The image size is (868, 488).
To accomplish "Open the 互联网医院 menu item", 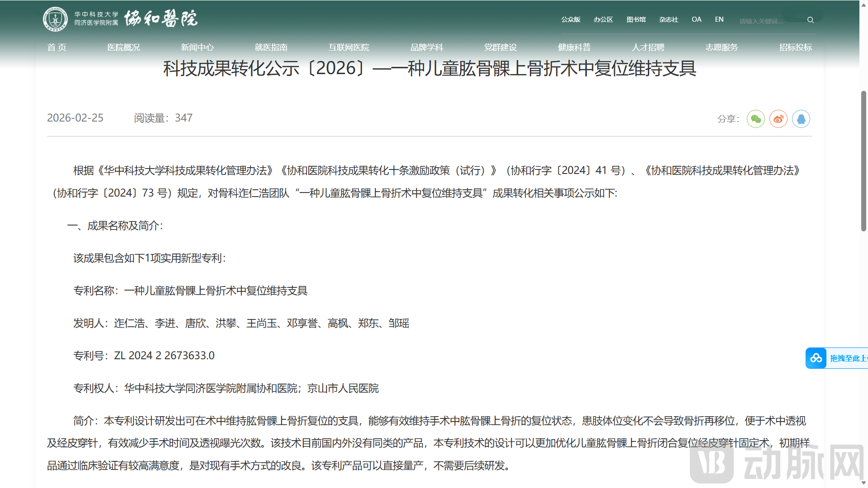I will tap(349, 47).
